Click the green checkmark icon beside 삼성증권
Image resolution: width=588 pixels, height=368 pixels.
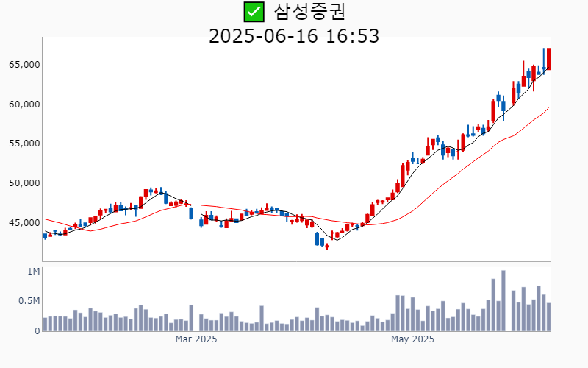click(254, 12)
